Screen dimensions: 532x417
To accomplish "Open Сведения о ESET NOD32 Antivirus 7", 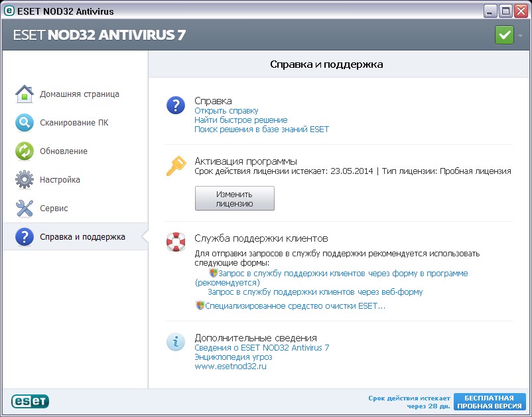I will (x=261, y=348).
